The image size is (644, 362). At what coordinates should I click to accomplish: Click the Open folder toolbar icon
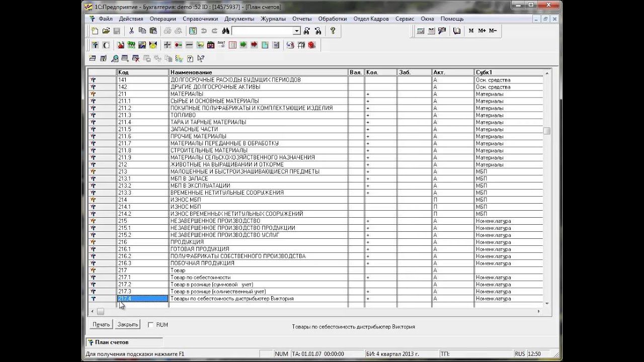tap(106, 31)
